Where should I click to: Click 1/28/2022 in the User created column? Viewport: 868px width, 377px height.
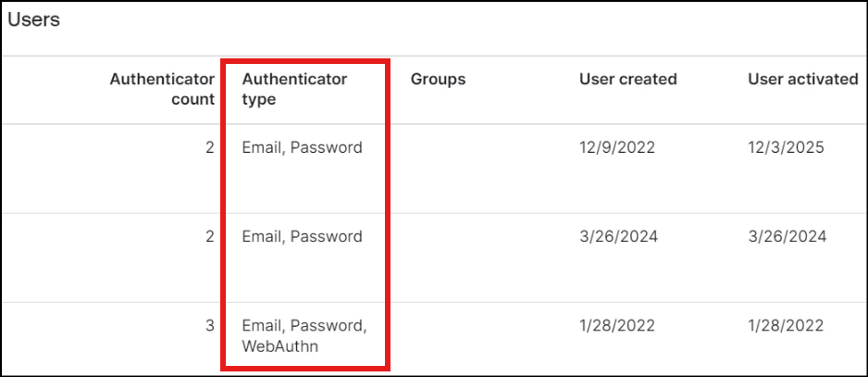(617, 325)
